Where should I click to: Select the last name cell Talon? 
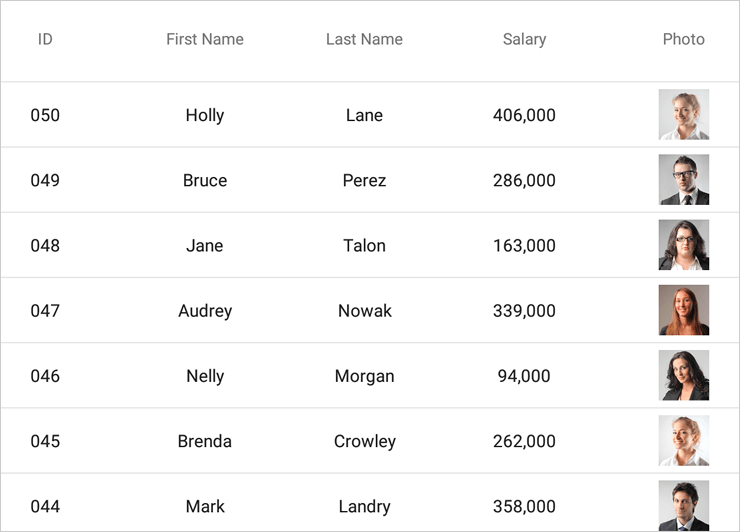tap(364, 245)
